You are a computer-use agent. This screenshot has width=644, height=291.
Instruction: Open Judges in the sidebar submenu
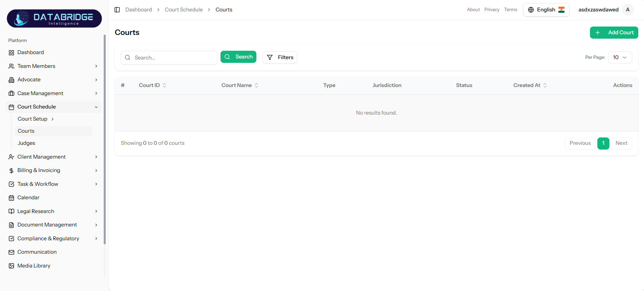[54, 143]
